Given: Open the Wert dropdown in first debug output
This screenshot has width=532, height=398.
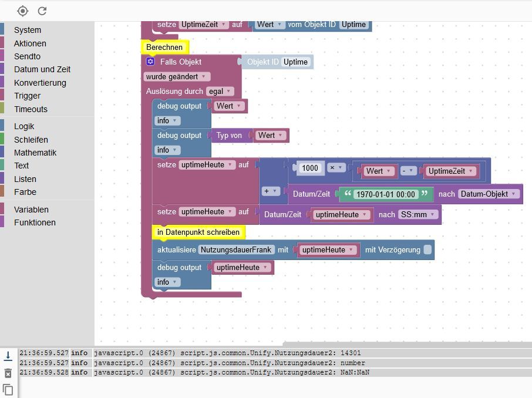Looking at the screenshot, I should (x=228, y=106).
